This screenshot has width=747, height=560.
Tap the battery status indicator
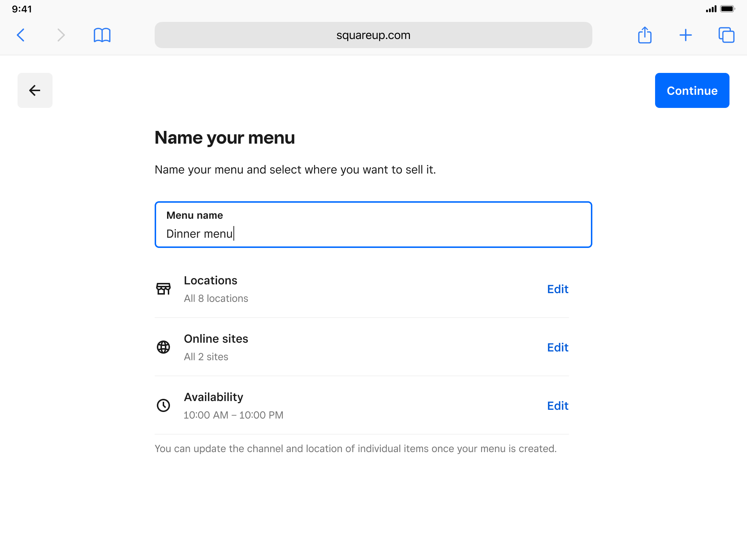coord(727,9)
